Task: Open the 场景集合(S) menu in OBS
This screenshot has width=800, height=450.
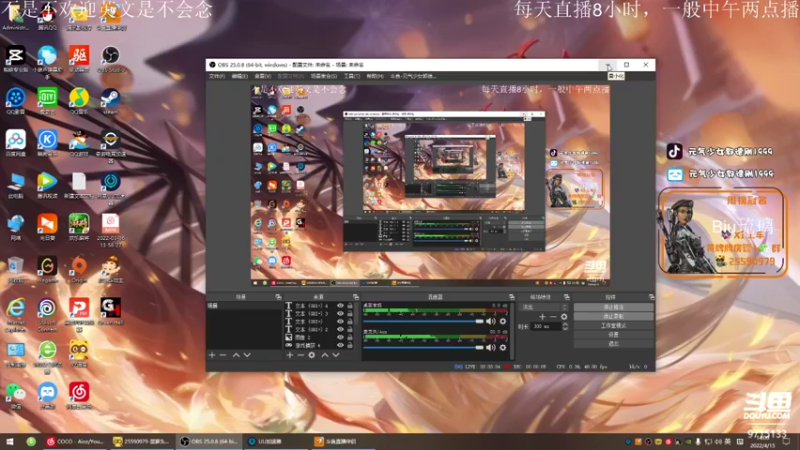Action: coord(324,77)
